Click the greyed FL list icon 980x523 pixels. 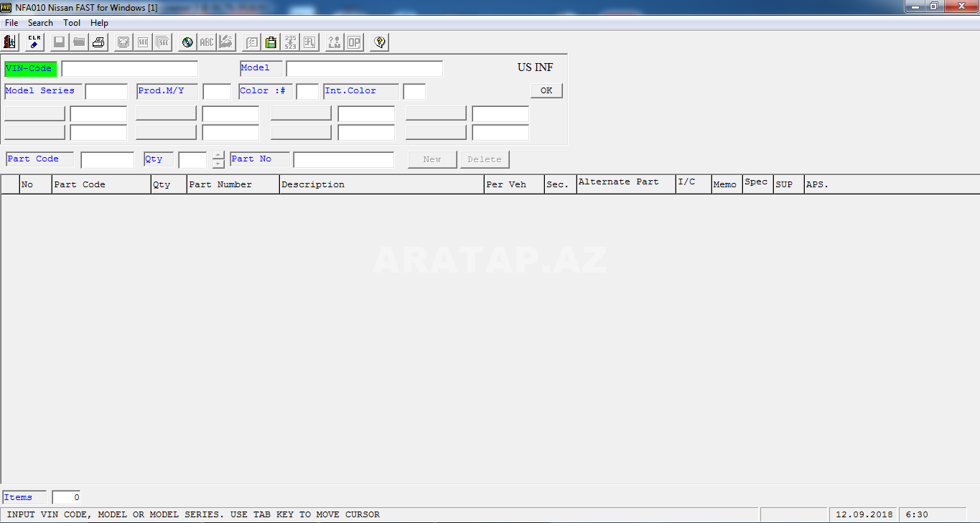(x=309, y=42)
